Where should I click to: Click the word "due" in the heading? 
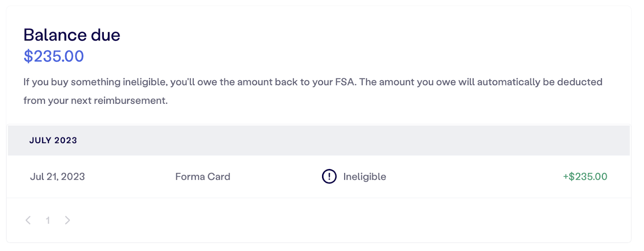[x=105, y=35]
